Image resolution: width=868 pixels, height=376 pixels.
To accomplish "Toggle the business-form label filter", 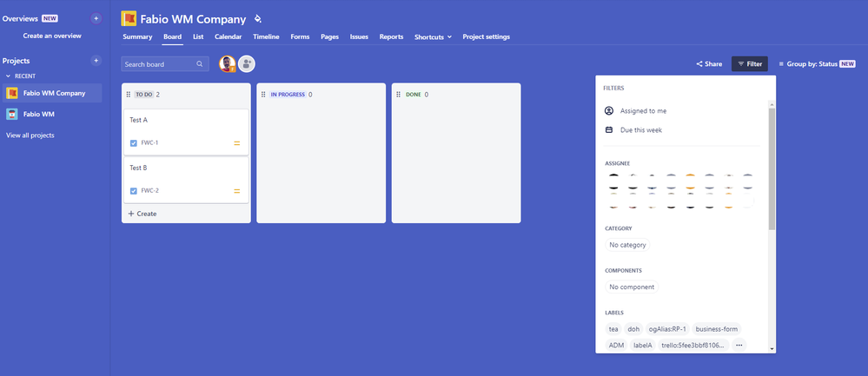I will tap(716, 329).
